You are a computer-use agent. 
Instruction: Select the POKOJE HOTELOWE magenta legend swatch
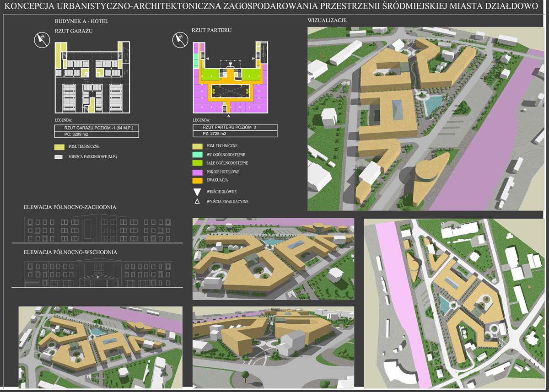(198, 172)
